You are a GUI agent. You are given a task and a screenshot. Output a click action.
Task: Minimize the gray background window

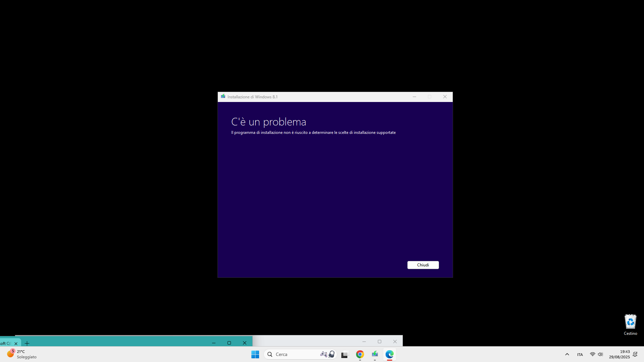364,342
